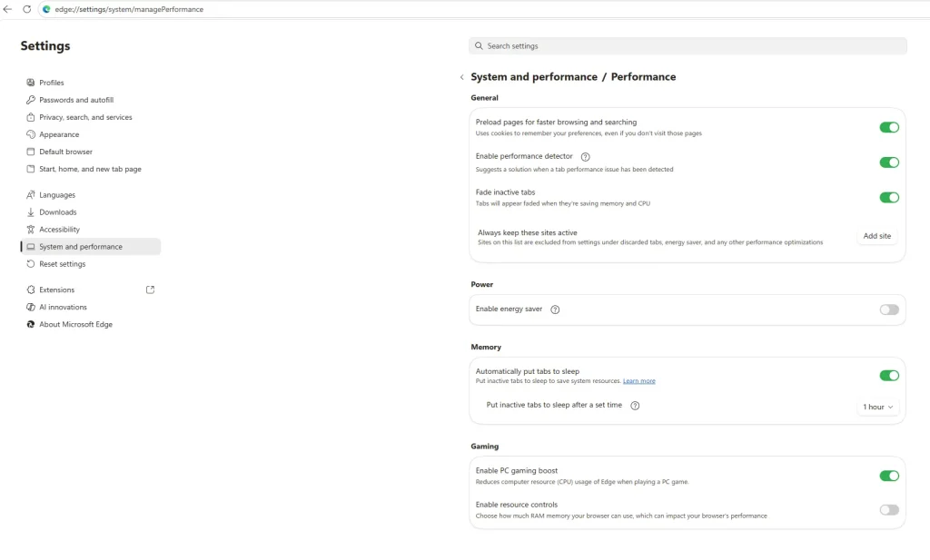Click Add site button
Screen dimensions: 930x560
tap(876, 236)
